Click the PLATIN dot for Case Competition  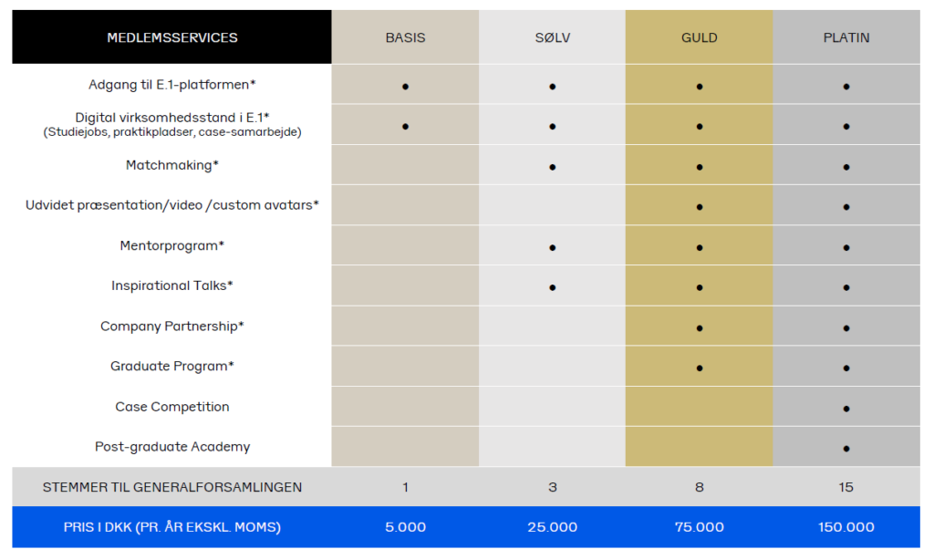[846, 409]
